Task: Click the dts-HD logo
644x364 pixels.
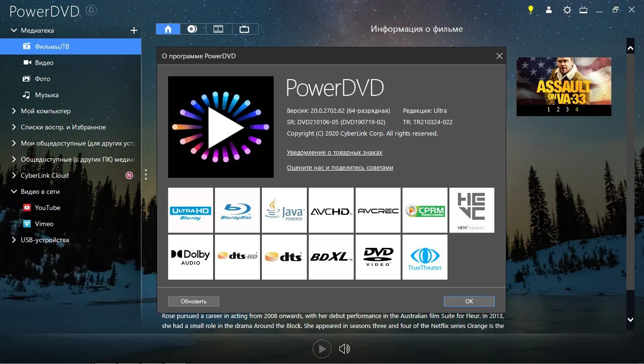Action: tap(237, 257)
